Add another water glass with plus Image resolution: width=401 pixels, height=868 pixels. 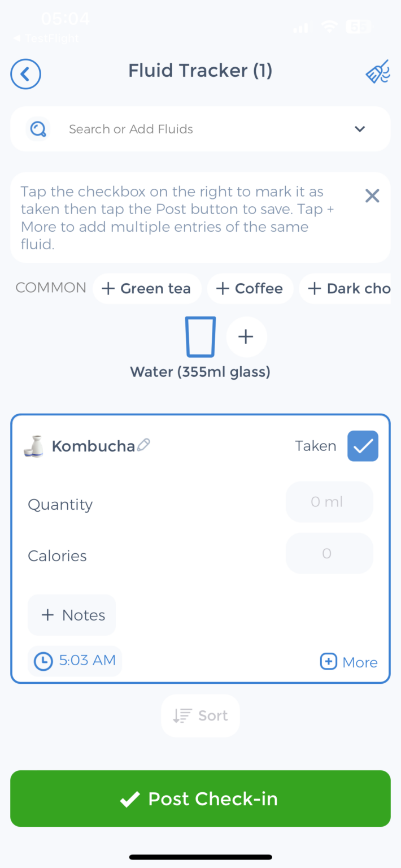click(246, 337)
